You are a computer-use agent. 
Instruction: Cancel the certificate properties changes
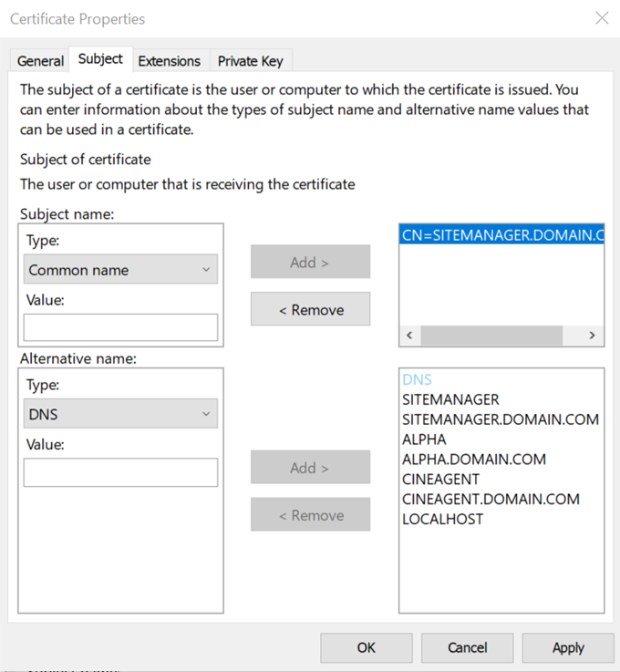[467, 647]
